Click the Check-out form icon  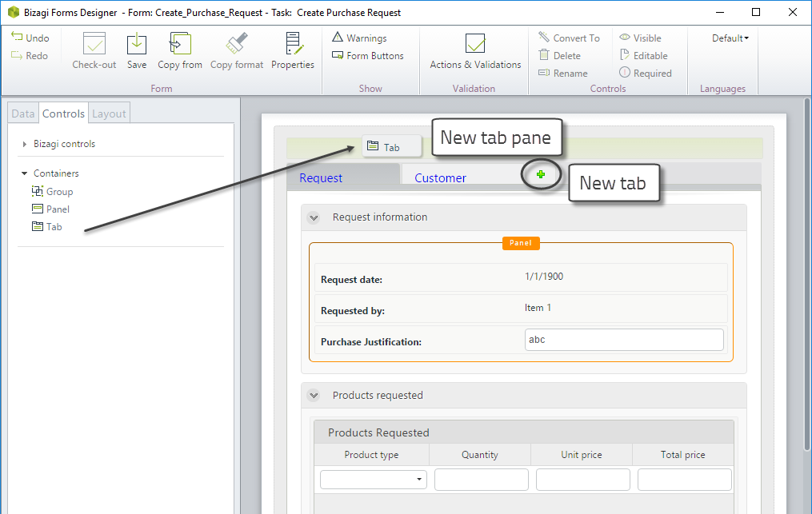pos(94,43)
